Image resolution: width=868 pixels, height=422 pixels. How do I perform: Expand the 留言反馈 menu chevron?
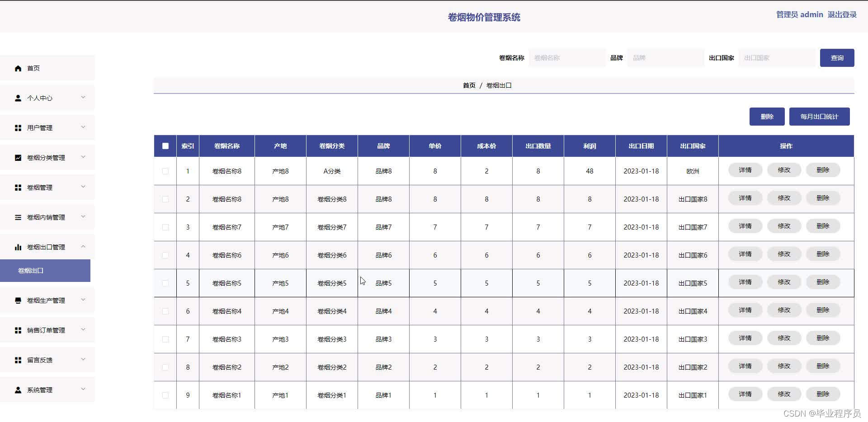point(83,359)
